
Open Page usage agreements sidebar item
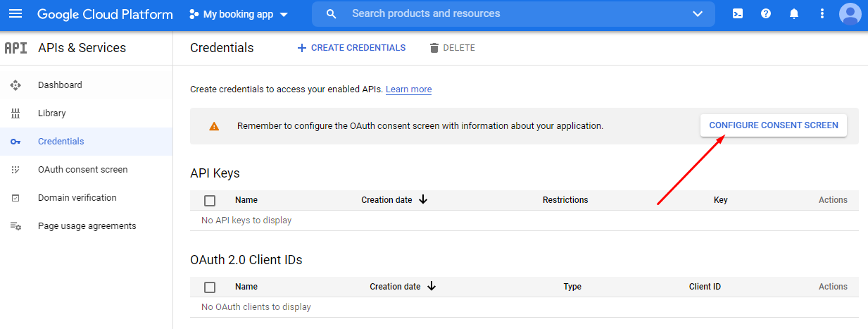point(87,225)
